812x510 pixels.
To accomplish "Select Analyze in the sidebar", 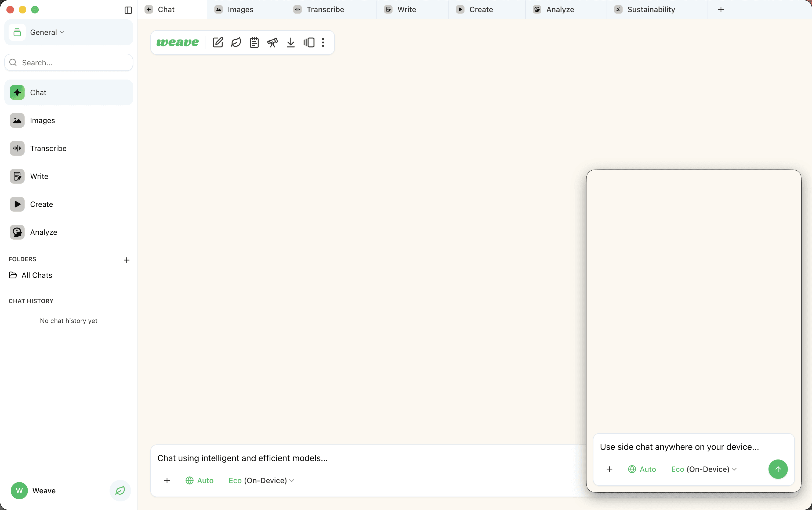I will pyautogui.click(x=43, y=232).
